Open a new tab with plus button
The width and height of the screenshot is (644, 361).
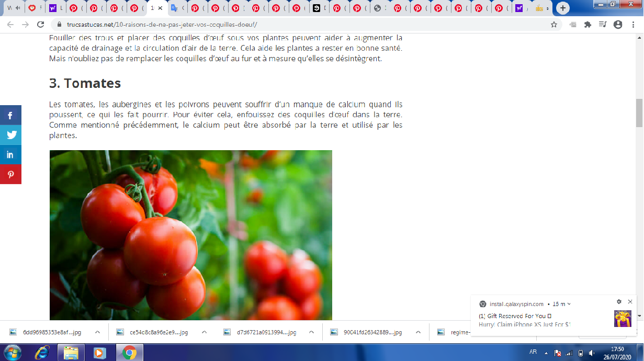click(x=563, y=8)
